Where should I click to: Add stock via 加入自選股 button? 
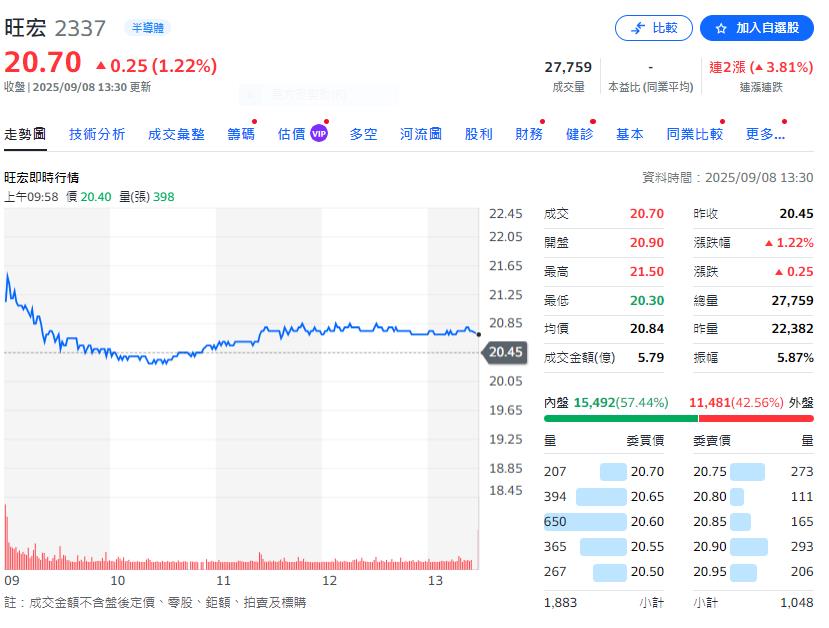pos(757,28)
